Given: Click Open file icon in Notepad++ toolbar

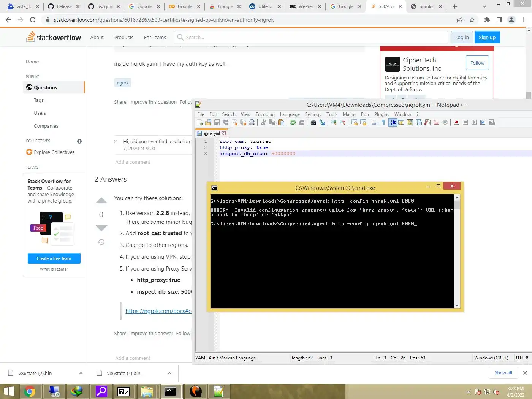Looking at the screenshot, I should 208,122.
